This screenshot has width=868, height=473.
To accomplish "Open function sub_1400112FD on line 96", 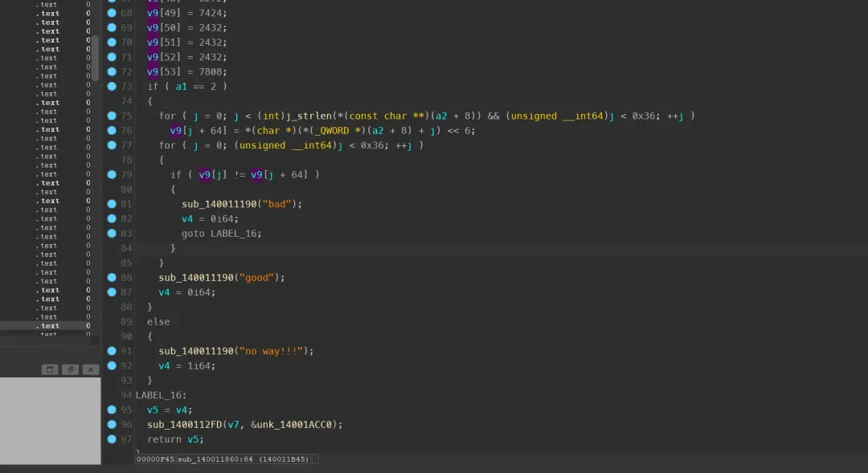I will coord(184,425).
